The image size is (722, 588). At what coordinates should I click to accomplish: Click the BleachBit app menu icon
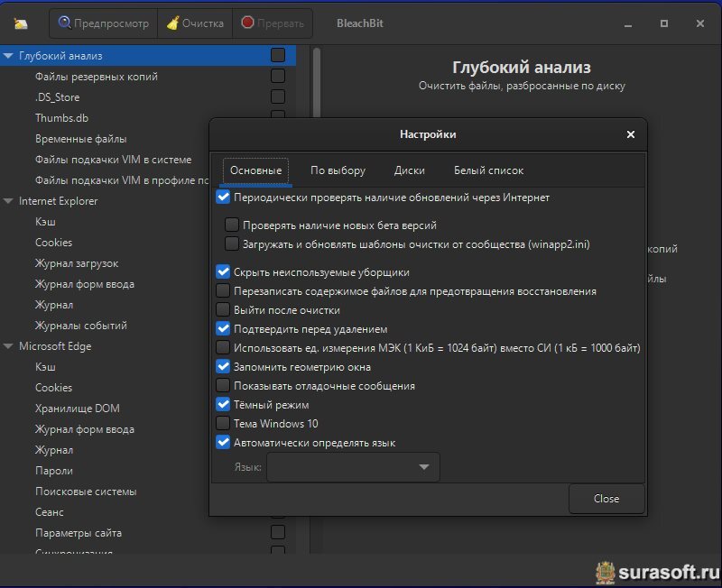[x=21, y=23]
